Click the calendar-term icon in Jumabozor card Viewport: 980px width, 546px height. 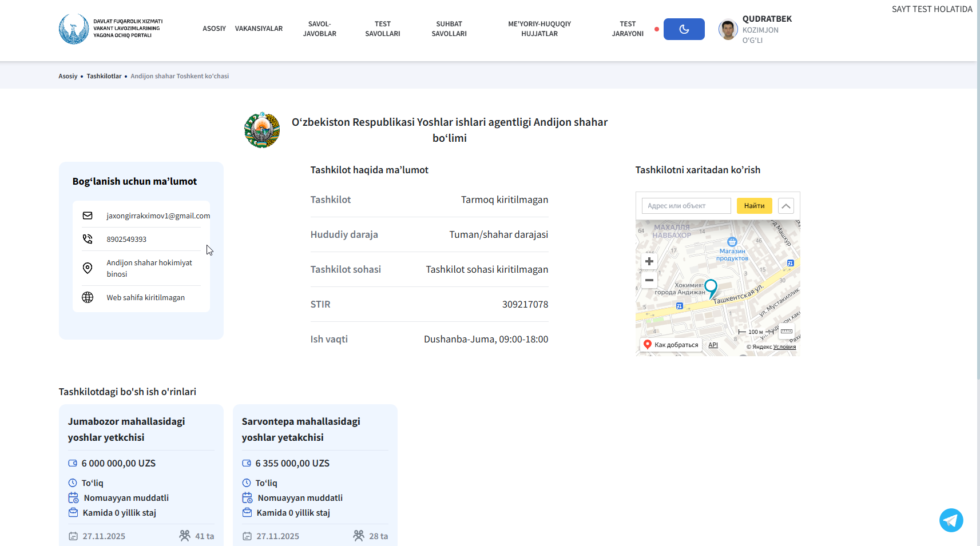(73, 497)
